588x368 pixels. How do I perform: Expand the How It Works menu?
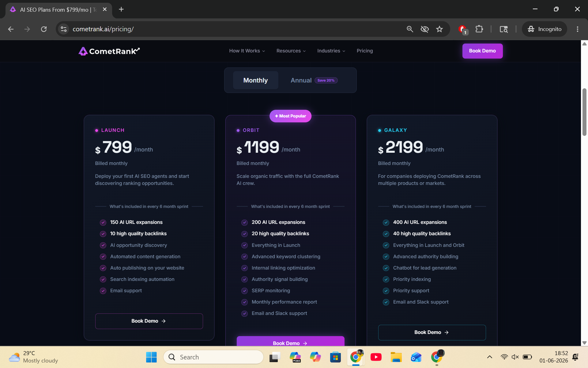click(x=247, y=51)
